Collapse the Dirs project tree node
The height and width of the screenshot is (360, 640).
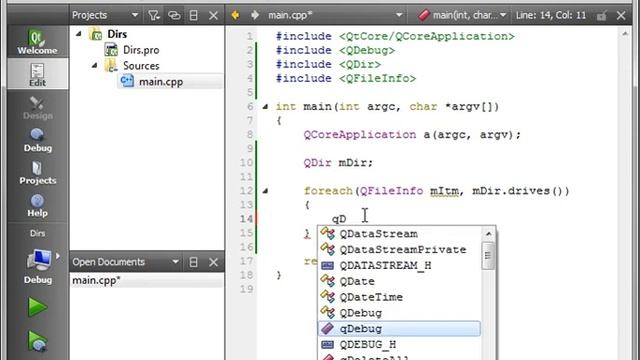point(78,34)
